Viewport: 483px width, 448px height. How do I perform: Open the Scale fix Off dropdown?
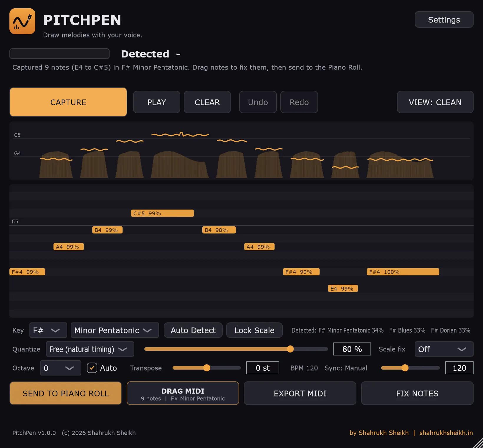(x=444, y=349)
